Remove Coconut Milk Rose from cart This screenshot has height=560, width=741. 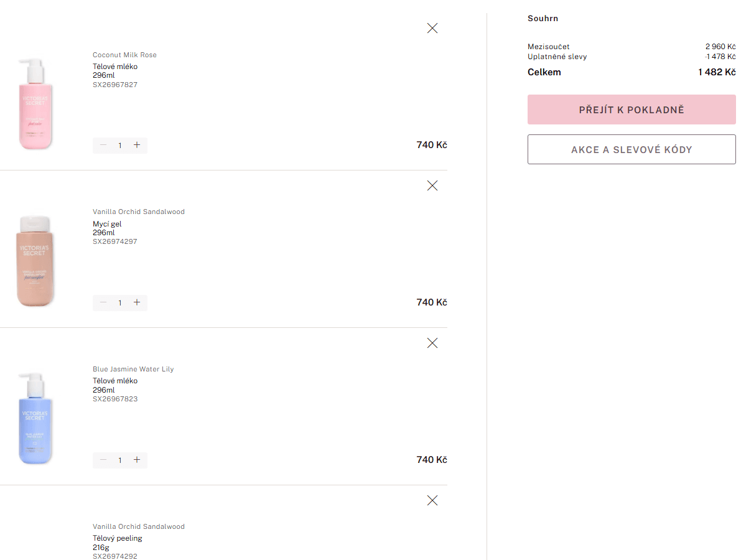[432, 28]
